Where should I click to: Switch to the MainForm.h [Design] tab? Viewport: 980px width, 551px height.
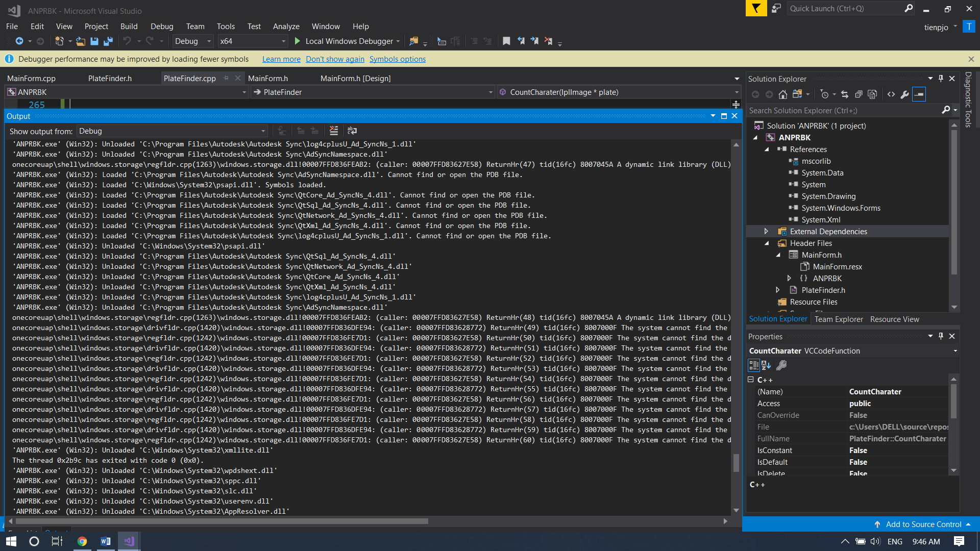355,79
